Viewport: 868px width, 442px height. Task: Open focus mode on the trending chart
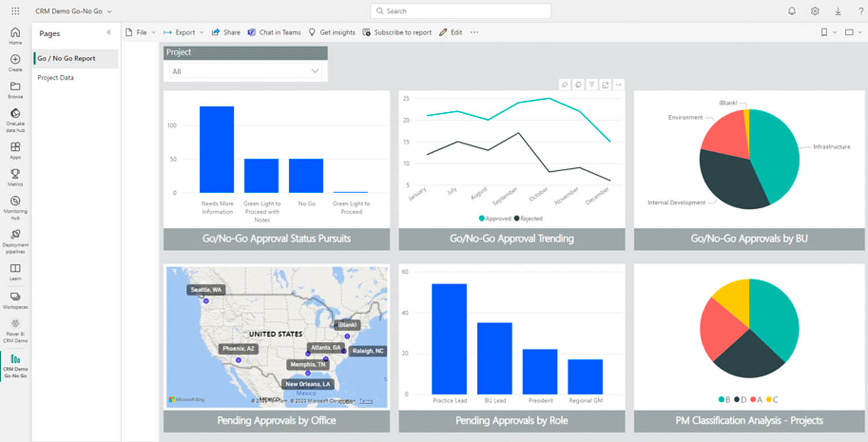point(605,85)
